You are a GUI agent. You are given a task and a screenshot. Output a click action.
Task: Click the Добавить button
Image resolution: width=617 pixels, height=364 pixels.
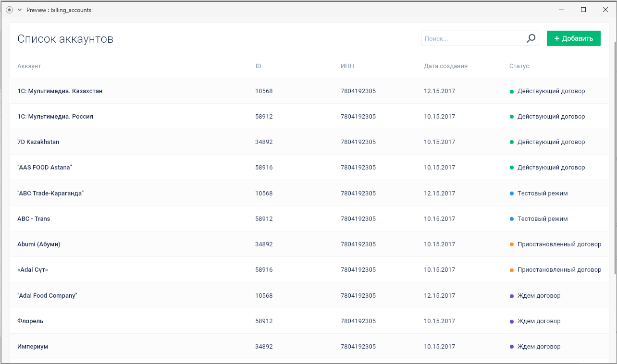coord(574,38)
